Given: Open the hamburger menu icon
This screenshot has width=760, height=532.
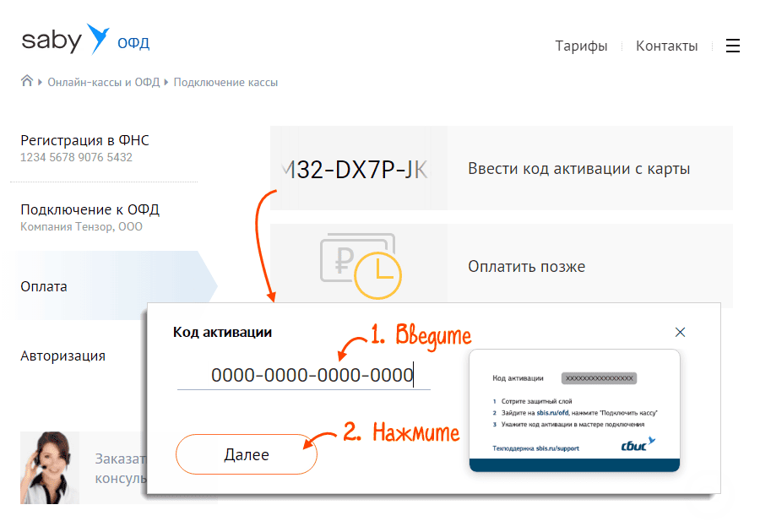Looking at the screenshot, I should pyautogui.click(x=732, y=46).
